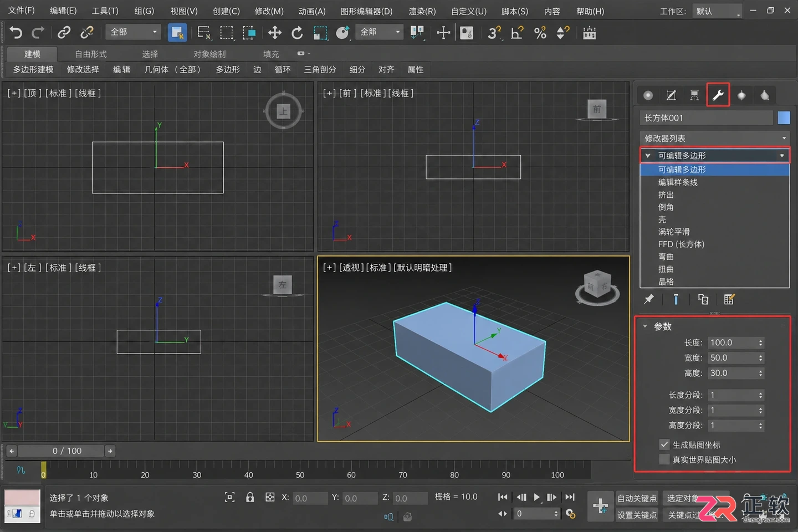This screenshot has height=532, width=798.
Task: Open the Create panel tab icon
Action: [x=648, y=95]
